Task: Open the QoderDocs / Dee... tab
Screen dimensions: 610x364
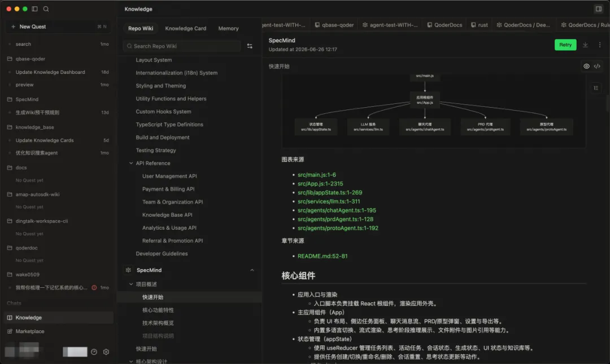Action: click(523, 25)
